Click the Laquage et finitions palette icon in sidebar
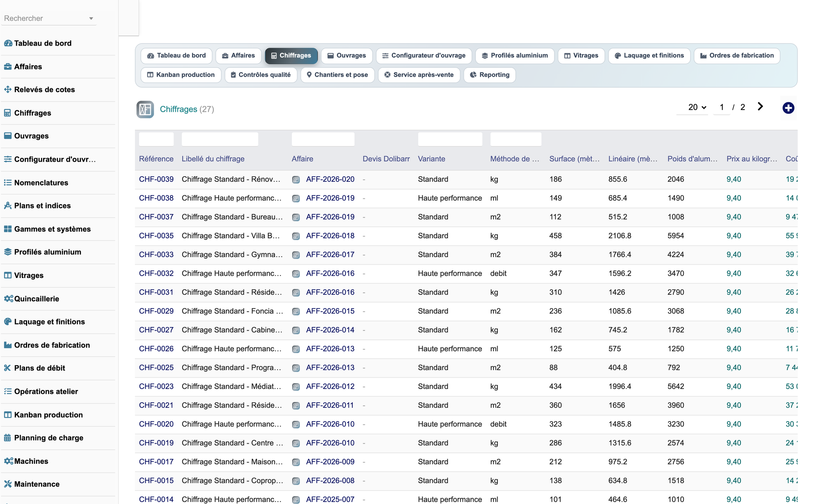The height and width of the screenshot is (504, 815). click(x=8, y=321)
